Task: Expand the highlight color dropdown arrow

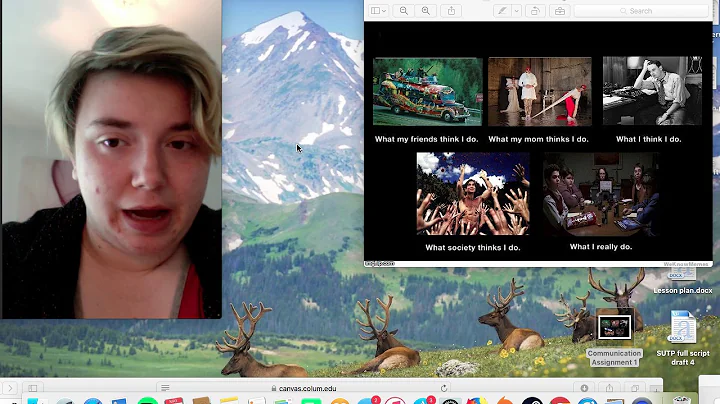Action: [517, 11]
